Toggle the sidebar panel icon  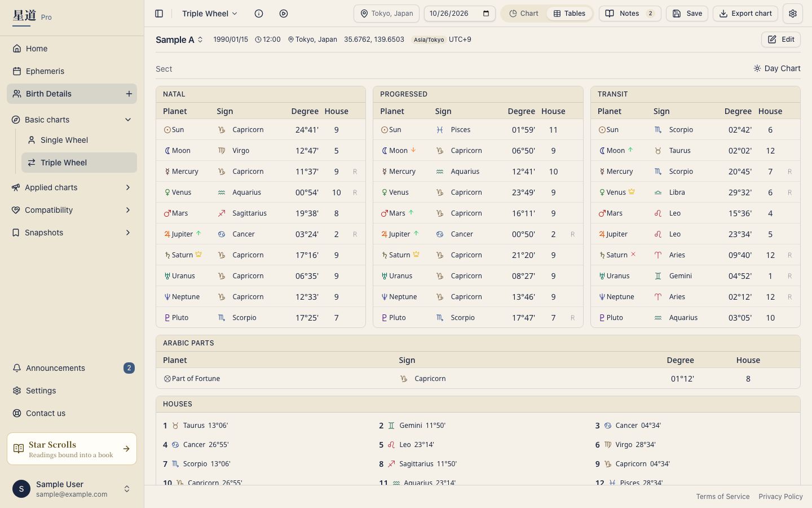pos(159,14)
